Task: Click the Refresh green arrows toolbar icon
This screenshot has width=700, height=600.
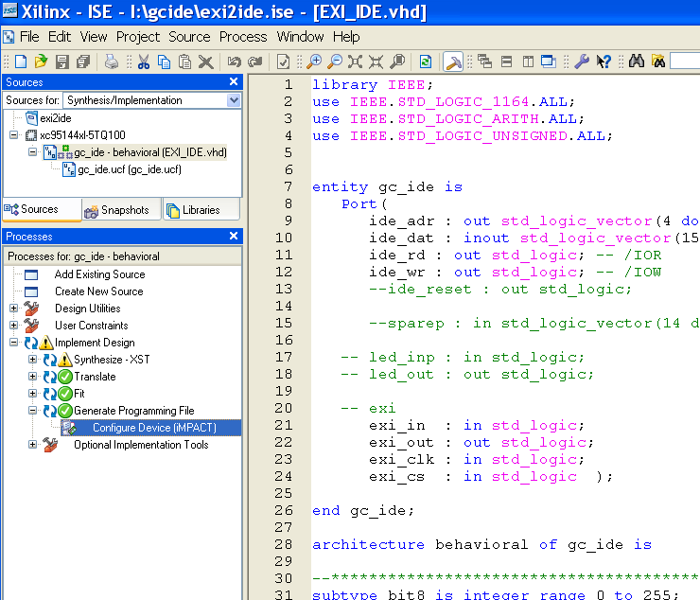Action: pyautogui.click(x=426, y=62)
